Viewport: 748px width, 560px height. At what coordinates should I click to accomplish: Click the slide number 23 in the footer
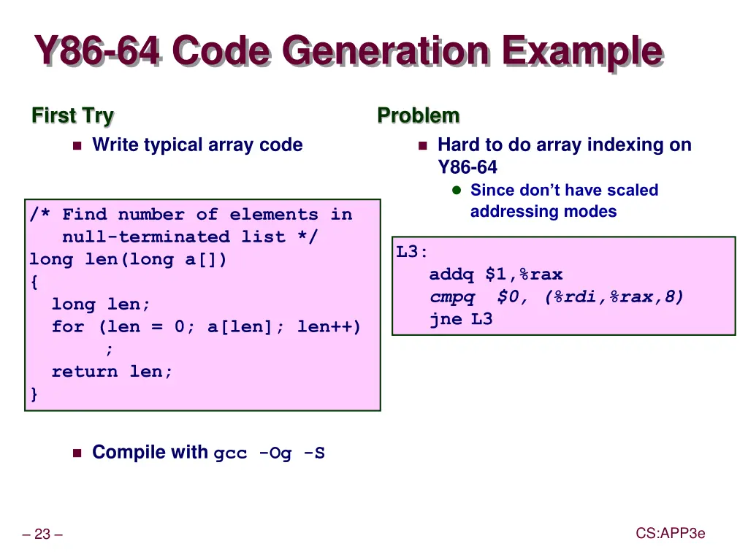[x=42, y=534]
